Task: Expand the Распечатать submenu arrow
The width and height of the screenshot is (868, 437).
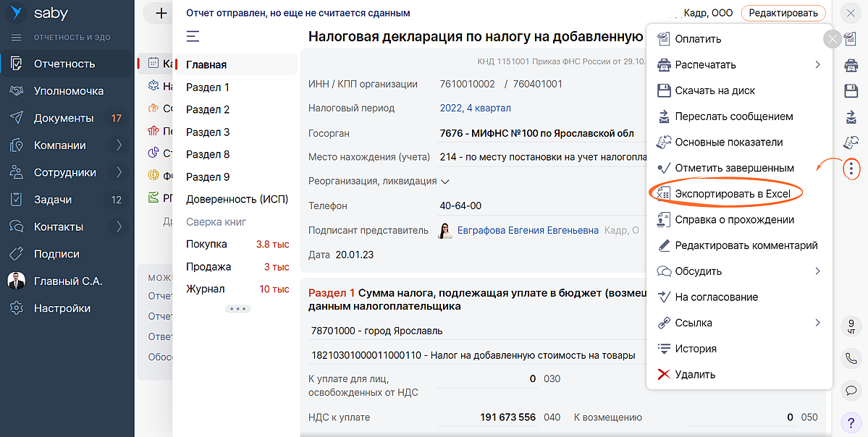Action: (x=817, y=65)
